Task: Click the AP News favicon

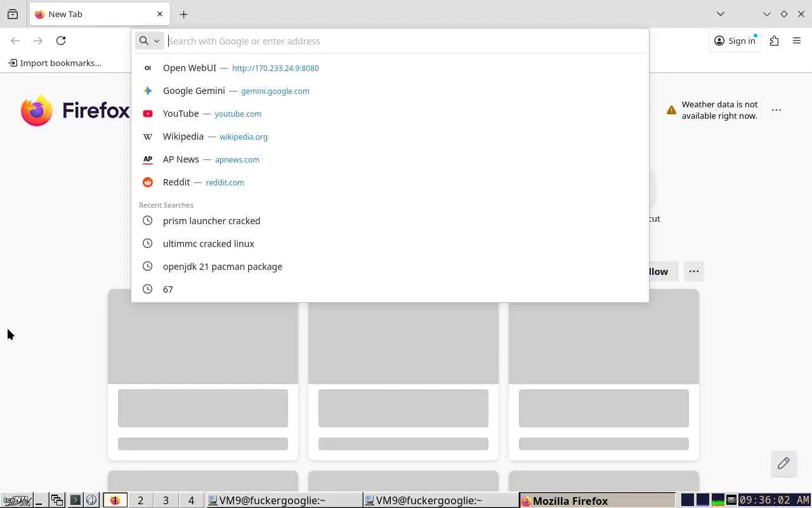Action: tap(148, 159)
